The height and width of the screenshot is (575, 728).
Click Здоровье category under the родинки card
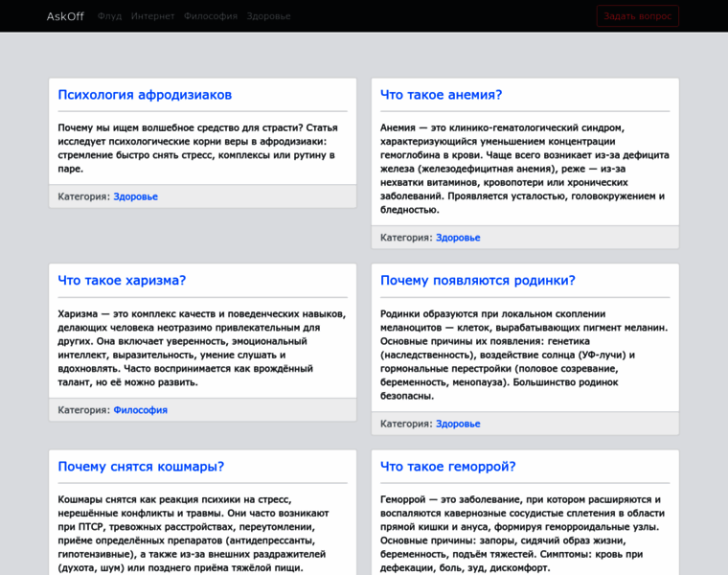tap(458, 424)
